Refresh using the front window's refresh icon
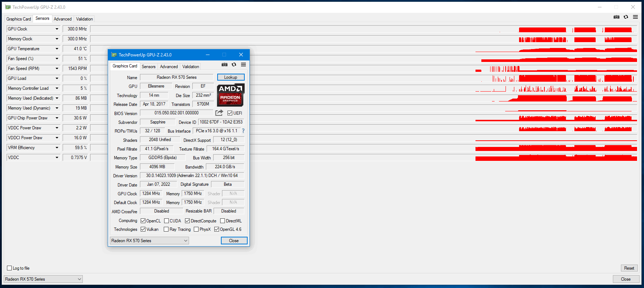This screenshot has height=288, width=644. pyautogui.click(x=234, y=64)
